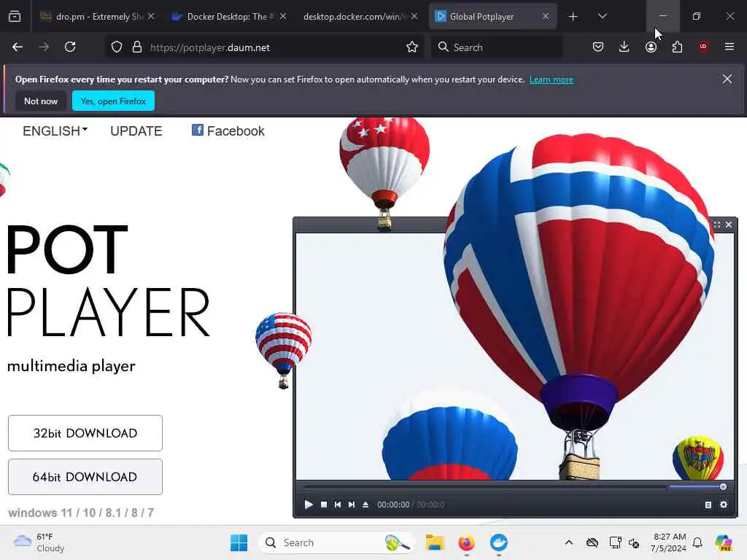Open the Copilot preview icon
This screenshot has height=560, width=747.
tap(724, 542)
